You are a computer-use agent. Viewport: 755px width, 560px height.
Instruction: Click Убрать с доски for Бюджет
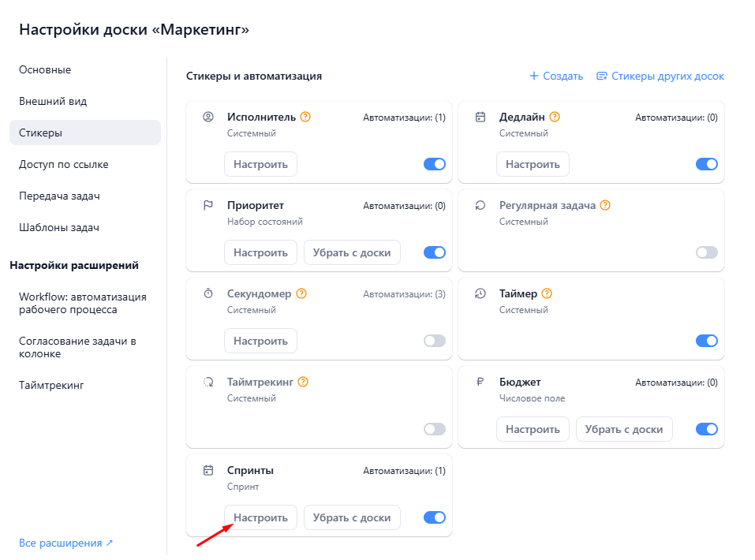624,429
